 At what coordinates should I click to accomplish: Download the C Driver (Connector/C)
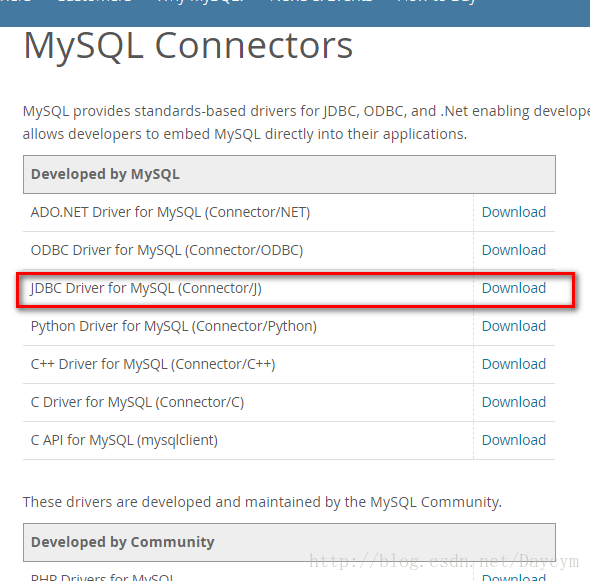[x=514, y=402]
